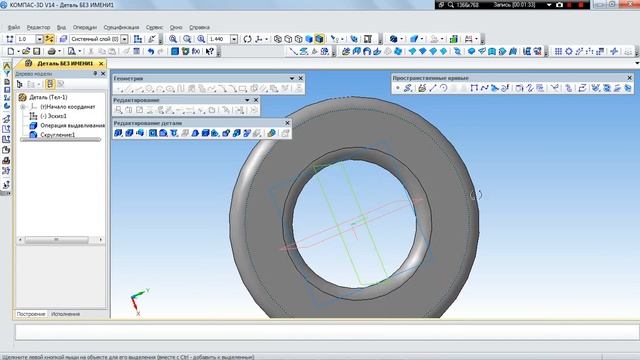Zoom to fit magnifier icon
640x360 pixels.
(173, 39)
